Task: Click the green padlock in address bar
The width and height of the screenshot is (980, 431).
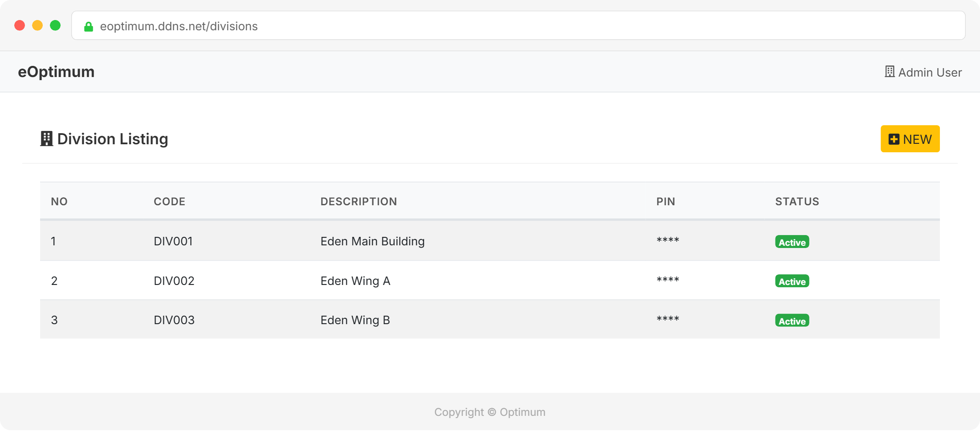Action: click(x=89, y=27)
